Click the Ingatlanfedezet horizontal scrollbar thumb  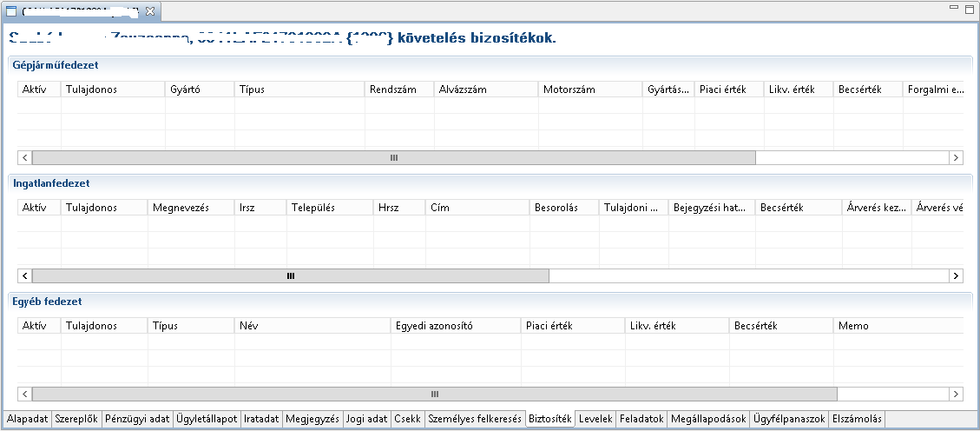click(291, 275)
